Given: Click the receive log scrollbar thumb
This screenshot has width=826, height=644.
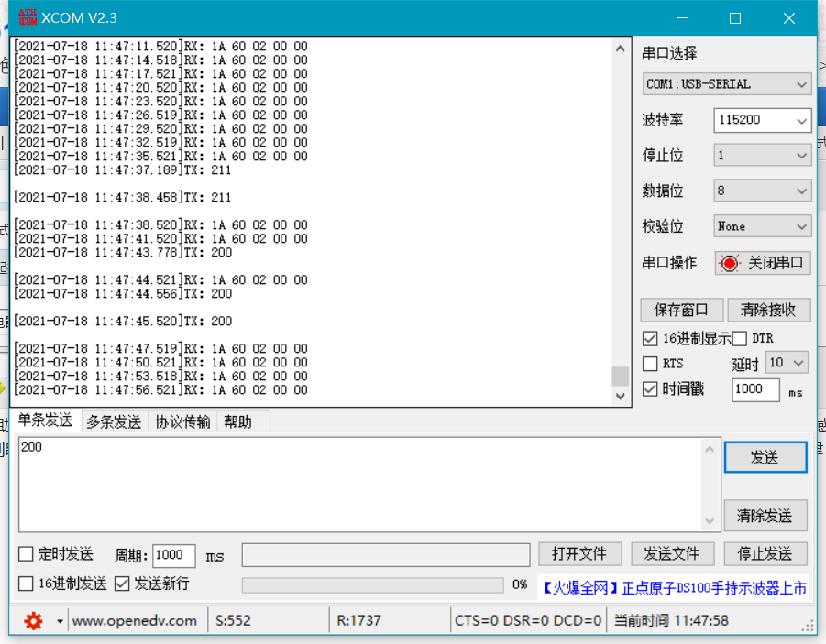Looking at the screenshot, I should click(x=621, y=376).
